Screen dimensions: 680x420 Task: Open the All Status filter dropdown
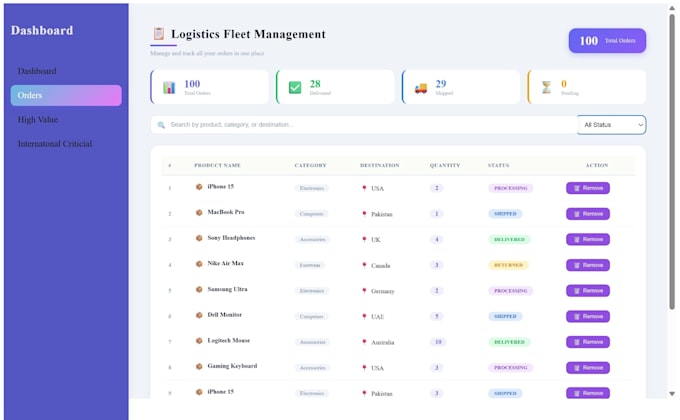coord(611,125)
